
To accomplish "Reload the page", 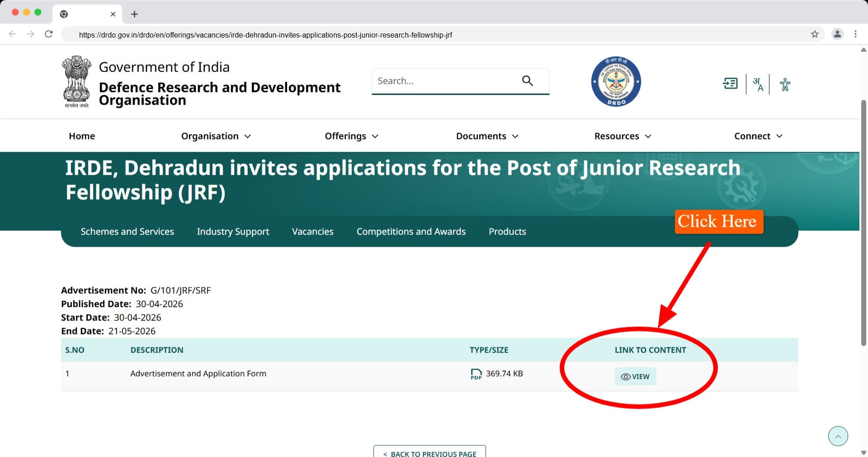I will tap(49, 34).
